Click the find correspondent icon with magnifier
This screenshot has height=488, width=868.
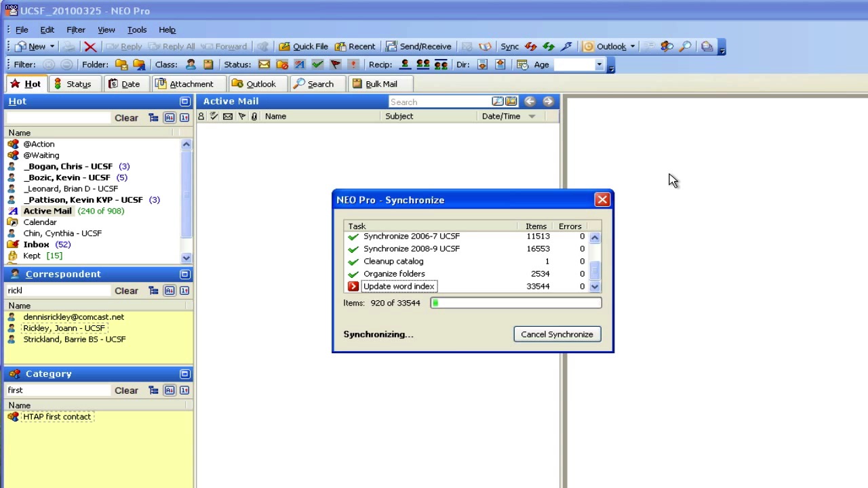coord(667,47)
